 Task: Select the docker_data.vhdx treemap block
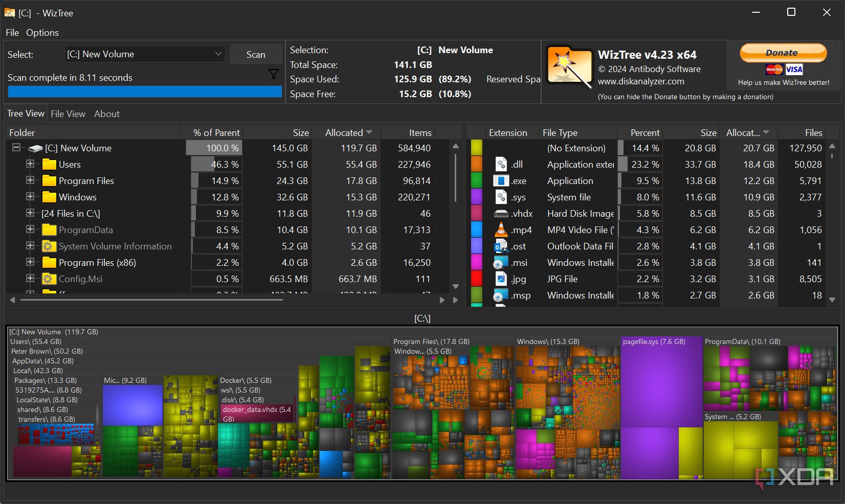pos(258,414)
